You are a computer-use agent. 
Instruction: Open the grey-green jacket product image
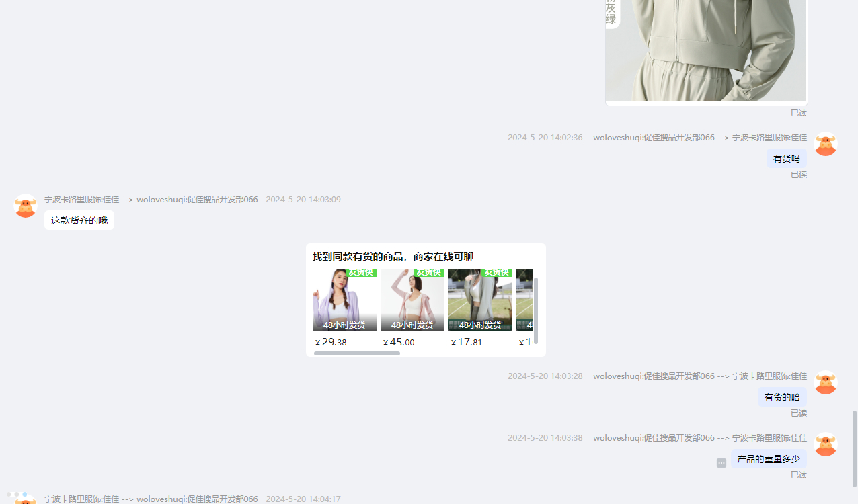coord(706,51)
